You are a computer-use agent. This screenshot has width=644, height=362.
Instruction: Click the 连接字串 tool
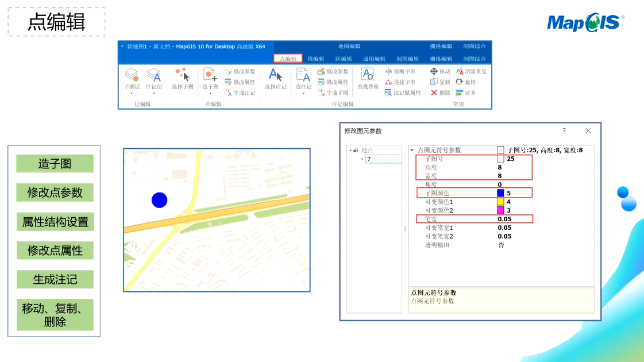coord(400,82)
